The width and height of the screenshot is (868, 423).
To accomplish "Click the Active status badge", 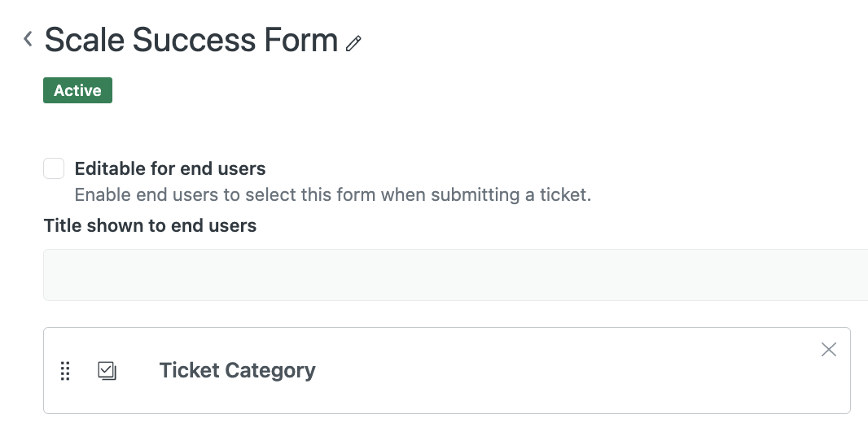I will [77, 90].
